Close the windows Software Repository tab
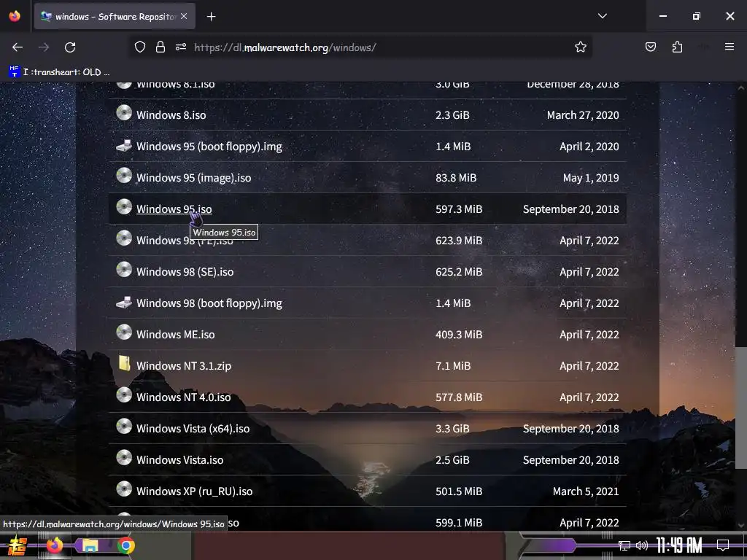This screenshot has height=560, width=747. tap(184, 16)
